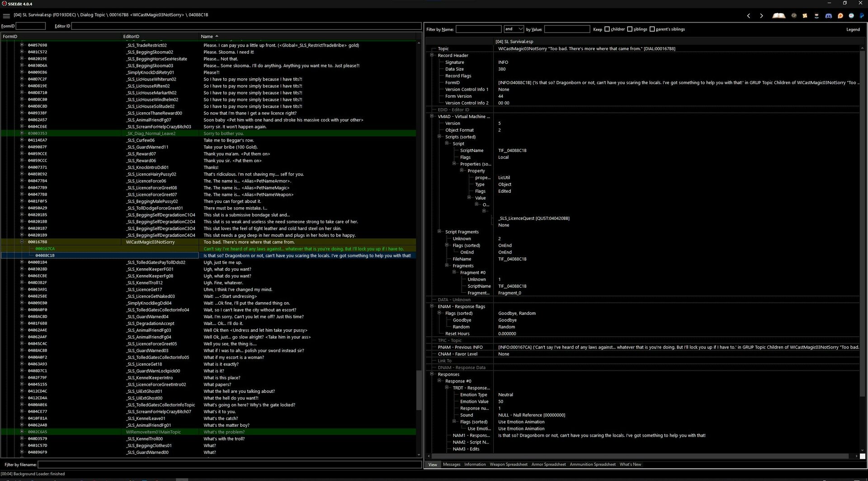
Task: Collapse the Fragment #0 node
Action: point(454,272)
